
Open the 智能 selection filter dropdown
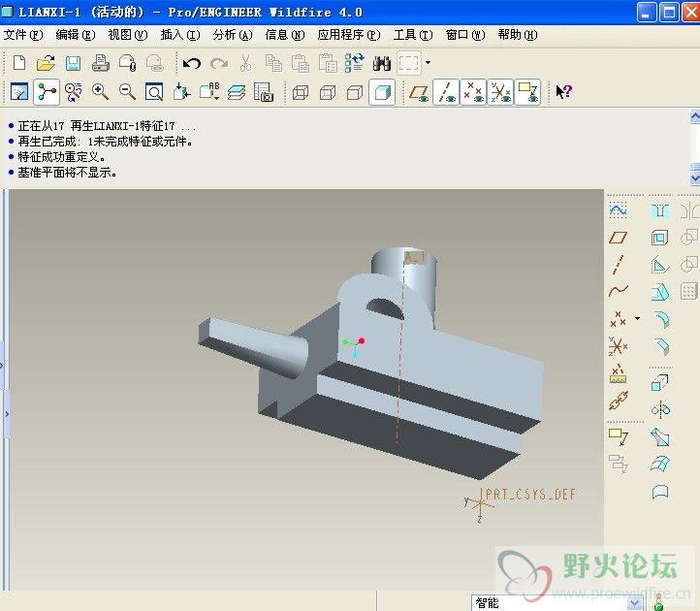point(635,603)
